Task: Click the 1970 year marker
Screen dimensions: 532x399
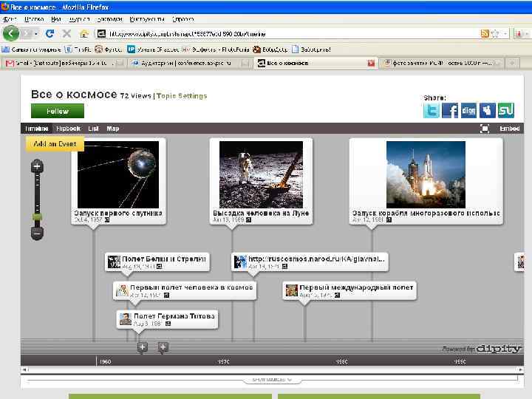Action: click(223, 361)
